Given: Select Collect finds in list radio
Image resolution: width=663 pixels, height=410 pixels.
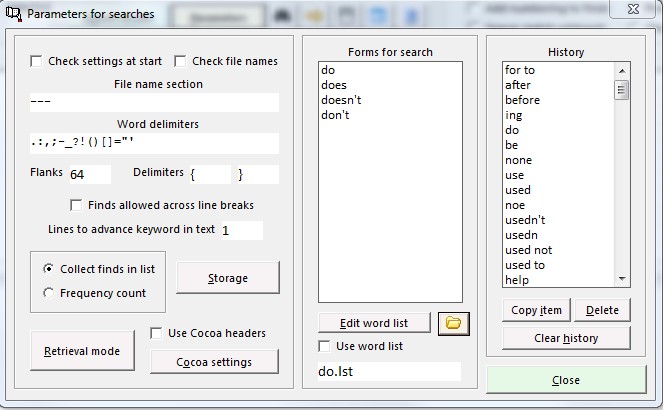Looking at the screenshot, I should pos(49,269).
